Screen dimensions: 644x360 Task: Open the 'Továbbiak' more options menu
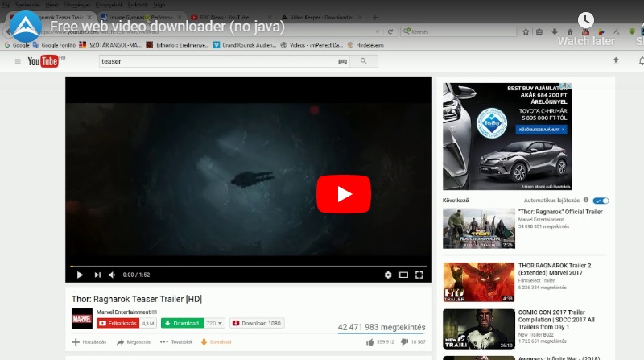tap(176, 342)
